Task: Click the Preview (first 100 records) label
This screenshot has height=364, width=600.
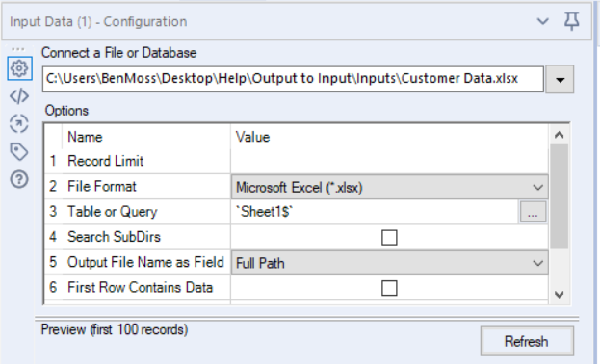Action: coord(115,329)
